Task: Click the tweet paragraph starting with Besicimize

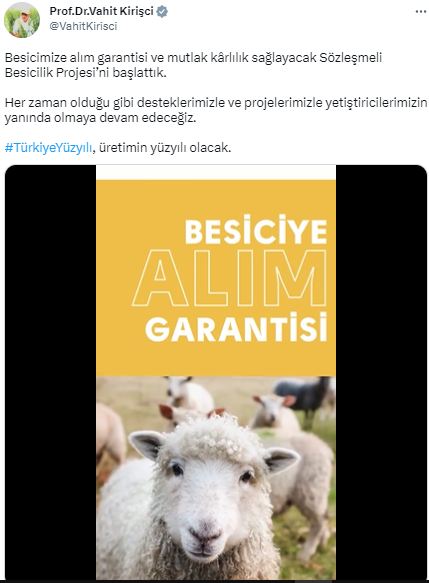Action: click(193, 65)
